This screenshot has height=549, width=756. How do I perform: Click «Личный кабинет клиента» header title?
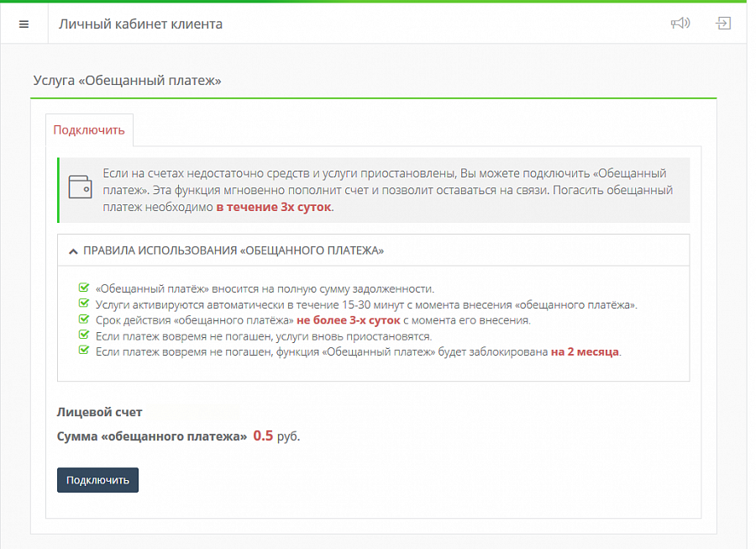pyautogui.click(x=140, y=24)
